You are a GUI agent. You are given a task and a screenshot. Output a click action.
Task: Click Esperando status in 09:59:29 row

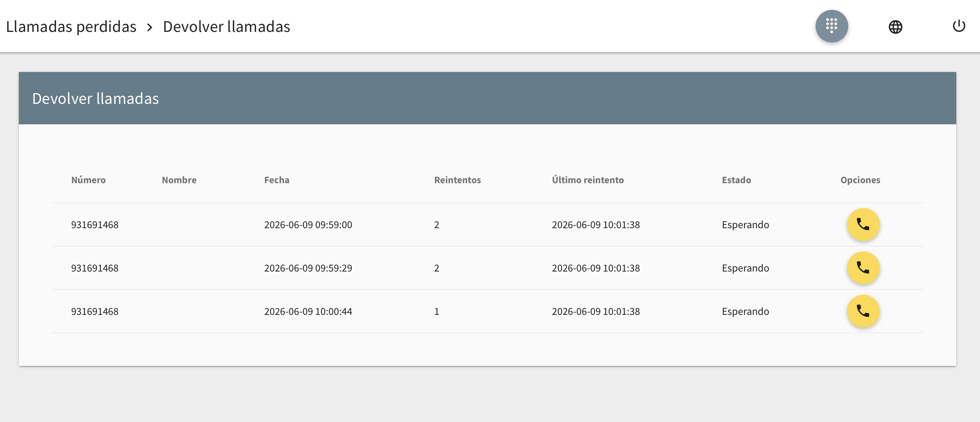(746, 268)
